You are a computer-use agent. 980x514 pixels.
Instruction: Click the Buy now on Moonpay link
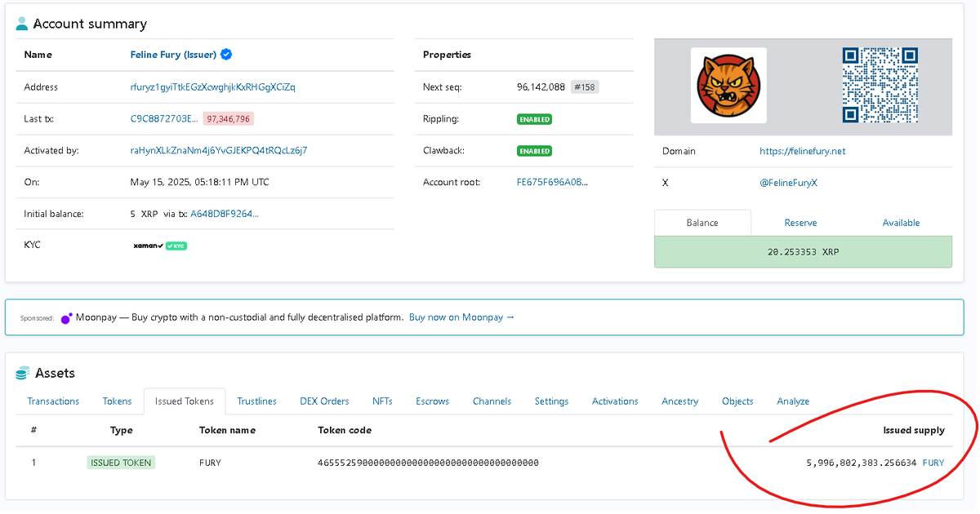point(462,317)
